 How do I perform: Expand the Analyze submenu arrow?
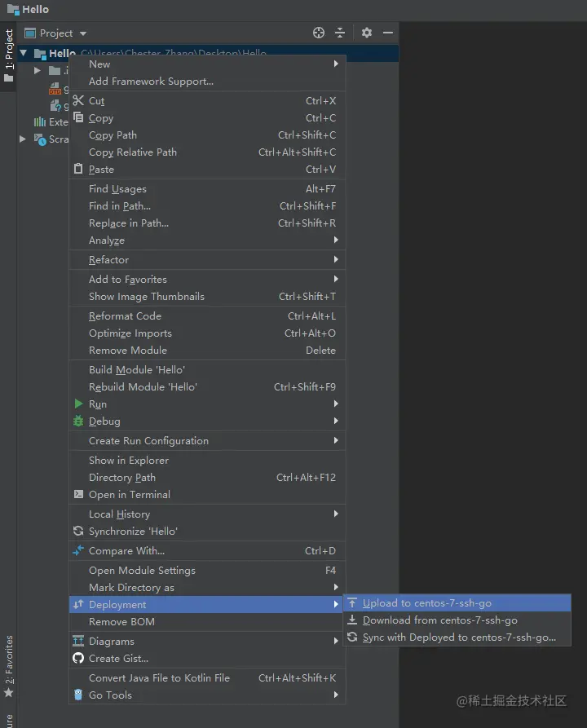click(336, 240)
